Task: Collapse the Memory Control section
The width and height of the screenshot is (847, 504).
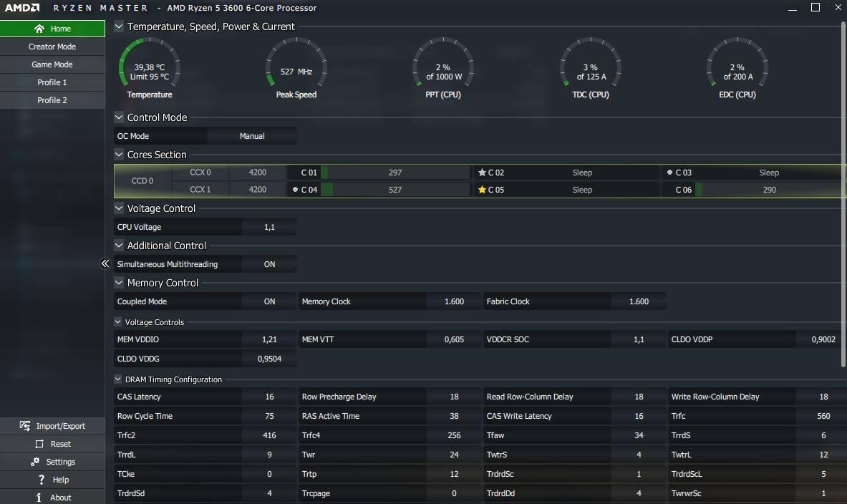Action: (119, 283)
